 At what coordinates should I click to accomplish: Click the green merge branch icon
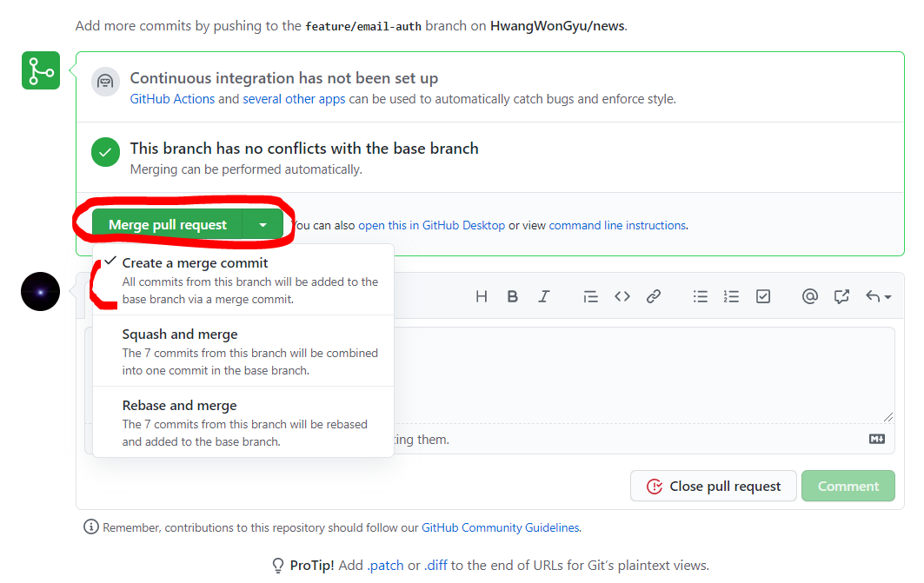[41, 70]
